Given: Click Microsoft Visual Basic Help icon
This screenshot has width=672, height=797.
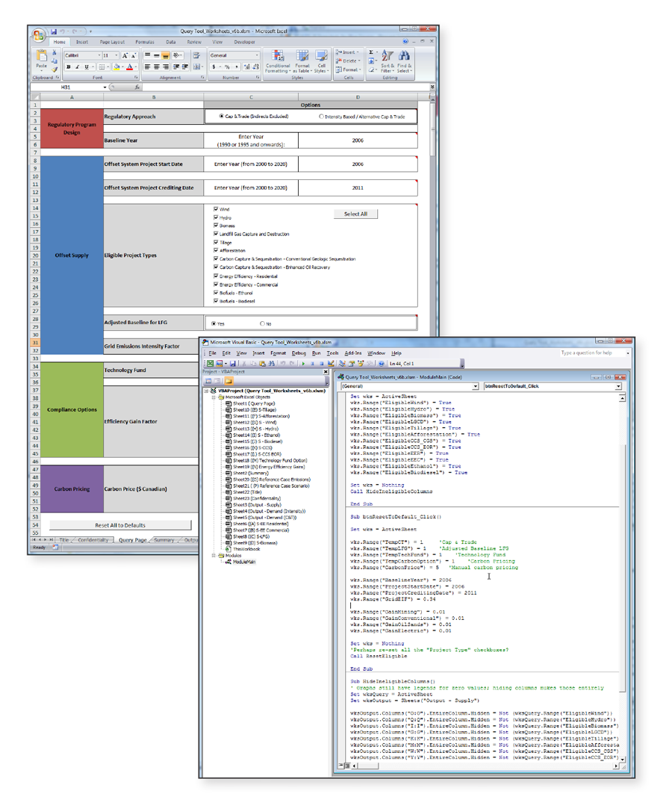Looking at the screenshot, I should (x=381, y=364).
